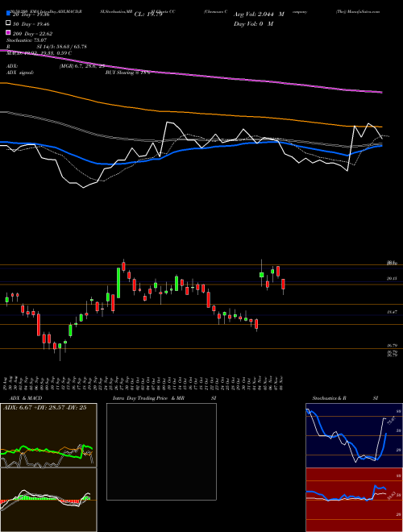Open the ADX indicator mini chart
This screenshot has width=403, height=532.
[x=48, y=435]
